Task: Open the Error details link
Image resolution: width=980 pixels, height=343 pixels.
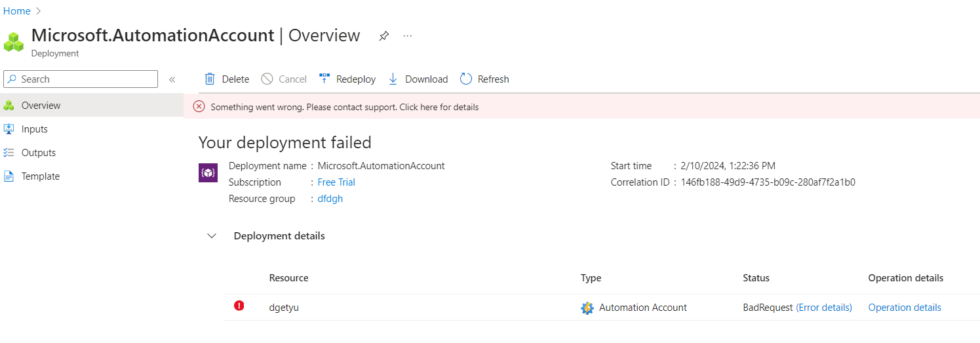Action: click(824, 308)
